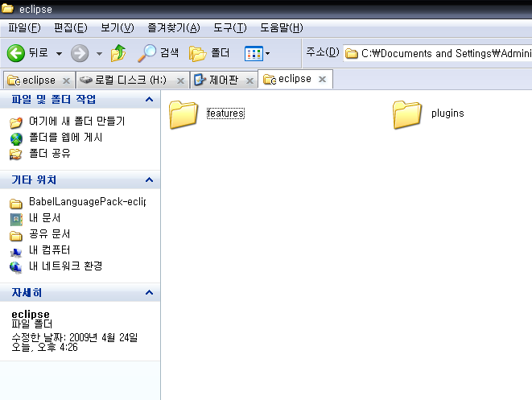Screen dimensions: 532x400
Task: Click the grey Forward arrow button
Action: coord(80,53)
